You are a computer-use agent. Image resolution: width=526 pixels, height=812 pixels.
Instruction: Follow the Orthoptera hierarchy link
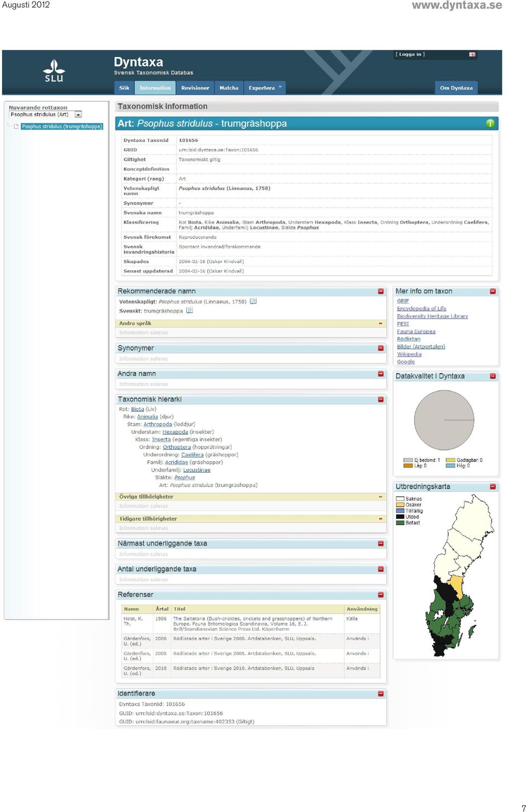coord(176,447)
